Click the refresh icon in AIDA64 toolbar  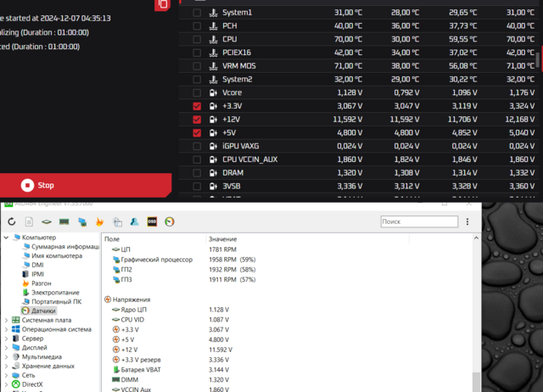point(12,222)
